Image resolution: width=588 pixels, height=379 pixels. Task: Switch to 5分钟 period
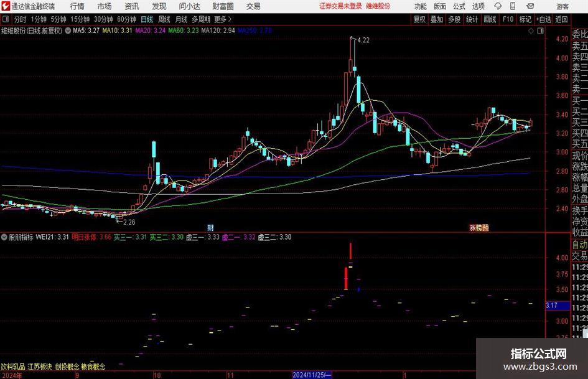click(58, 19)
